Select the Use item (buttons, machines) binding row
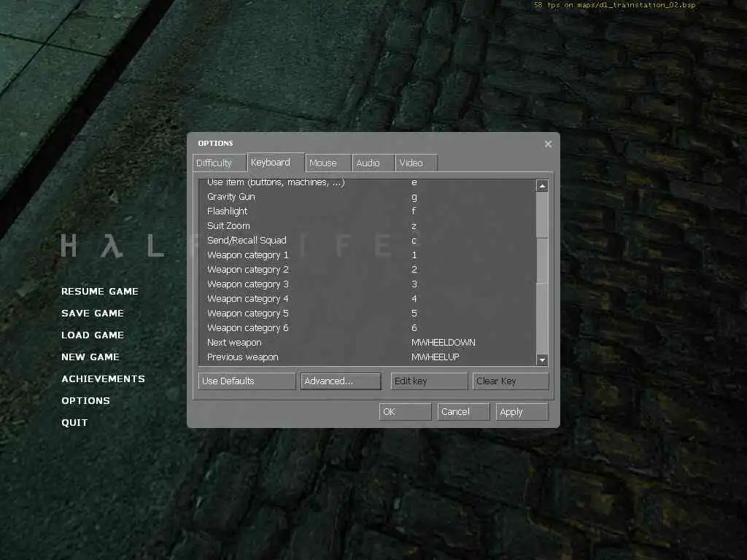Viewport: 747px width, 560px height. click(x=368, y=182)
